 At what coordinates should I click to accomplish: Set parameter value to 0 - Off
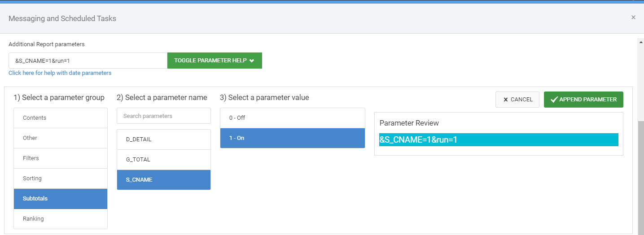point(293,118)
